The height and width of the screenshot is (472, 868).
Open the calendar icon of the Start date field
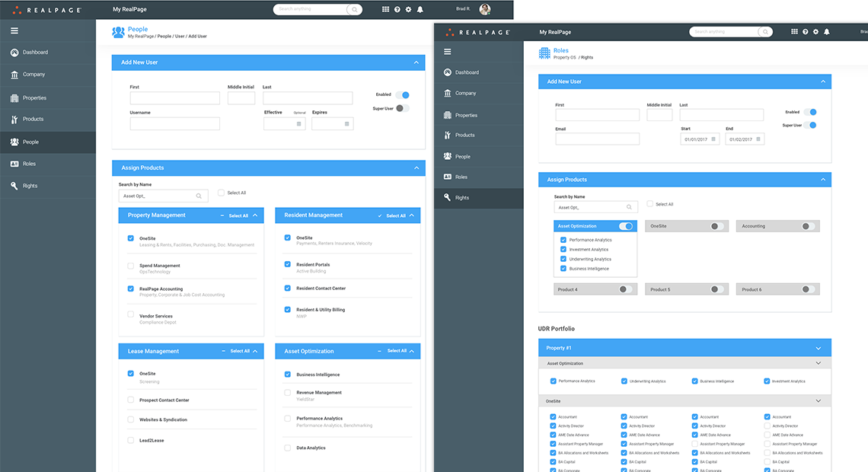point(714,139)
